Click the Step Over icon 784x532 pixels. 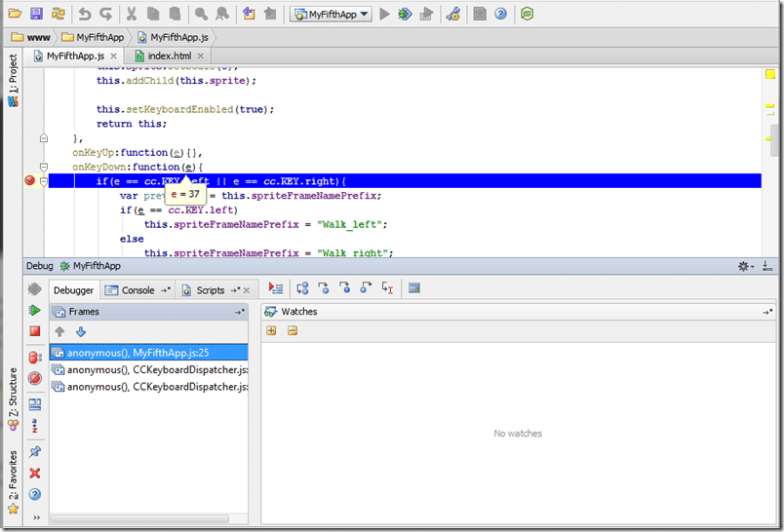click(x=302, y=288)
